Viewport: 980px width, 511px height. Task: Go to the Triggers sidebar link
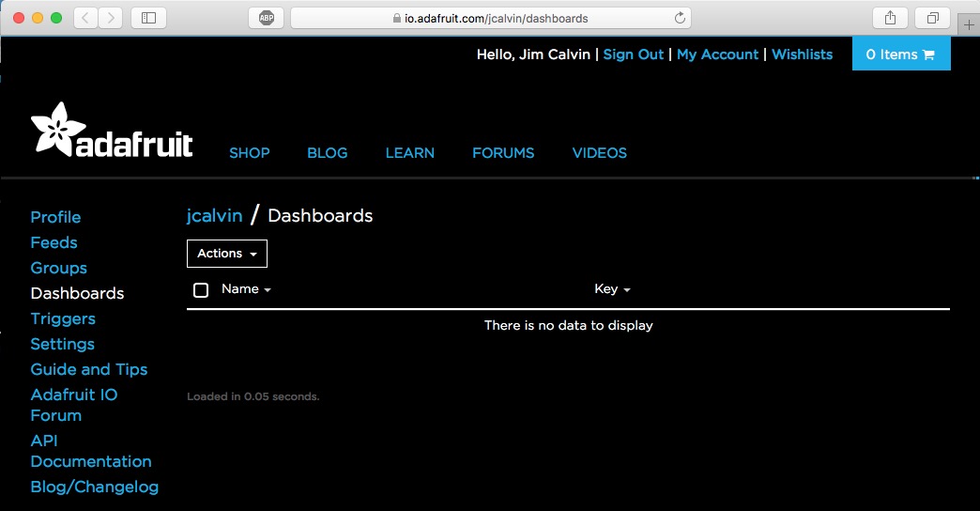tap(63, 319)
